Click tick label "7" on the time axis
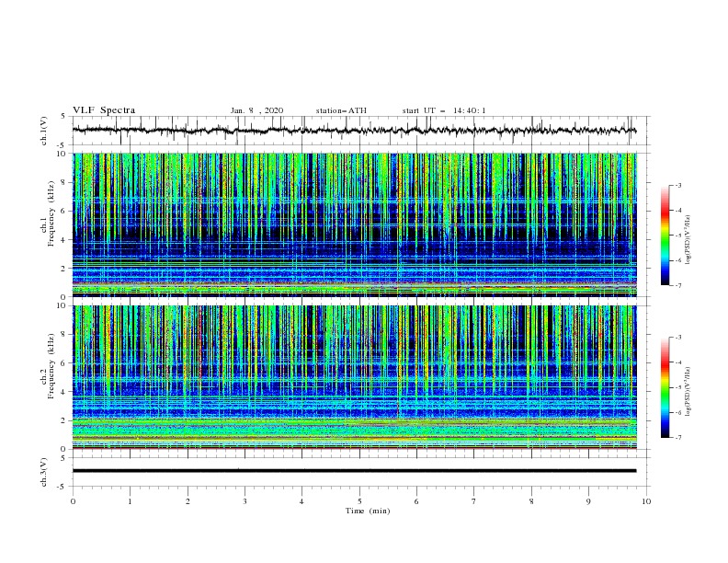 [x=473, y=501]
